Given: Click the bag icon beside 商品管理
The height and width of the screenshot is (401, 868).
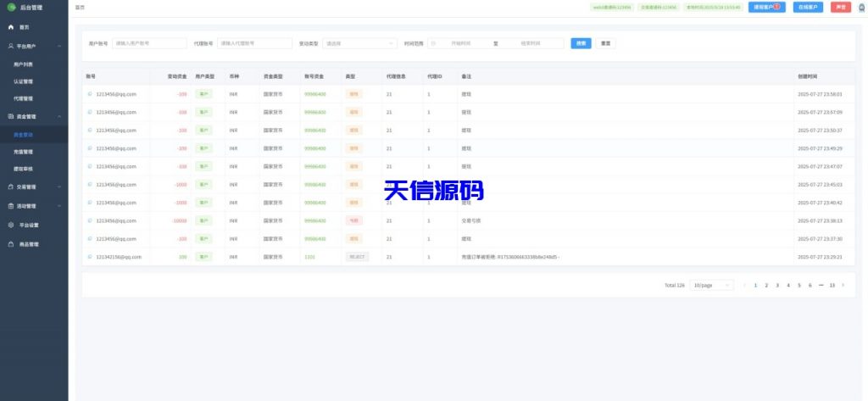Looking at the screenshot, I should pyautogui.click(x=11, y=244).
